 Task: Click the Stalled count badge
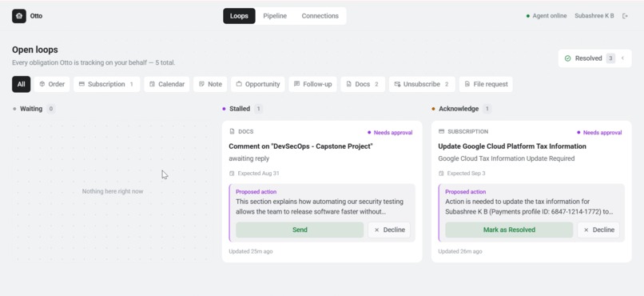(258, 109)
